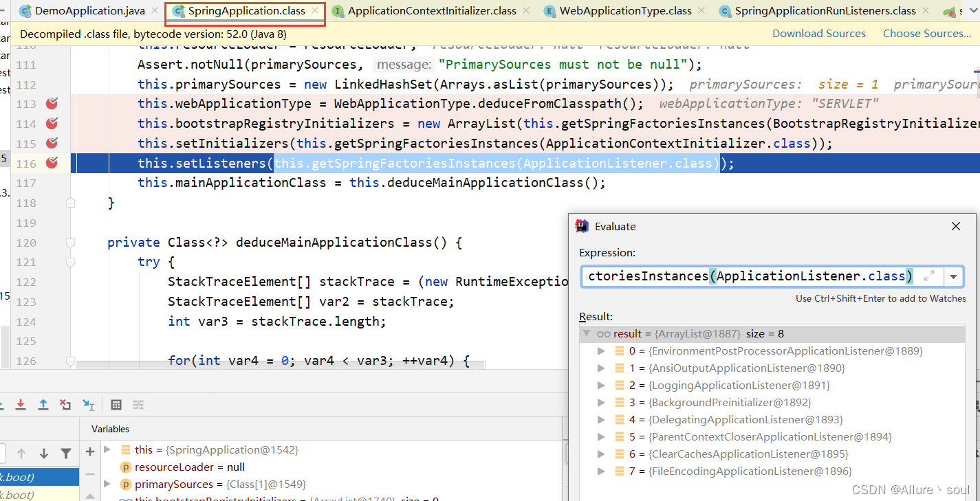
Task: Click the highlighted frame row ending 'k.boot)'
Action: click(39, 477)
